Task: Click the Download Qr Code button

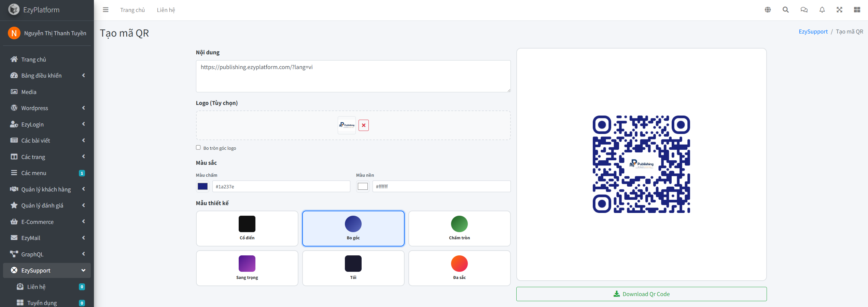Action: coord(642,294)
